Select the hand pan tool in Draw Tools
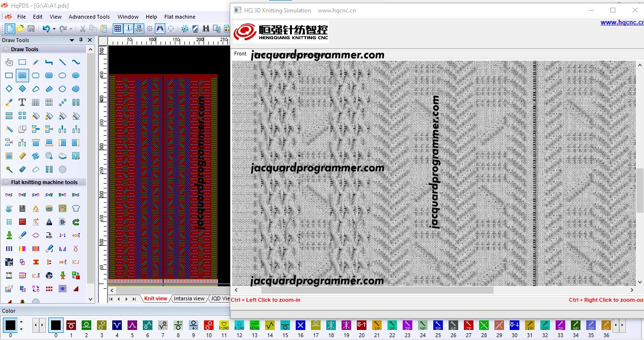This screenshot has width=644, height=340. pos(9,62)
